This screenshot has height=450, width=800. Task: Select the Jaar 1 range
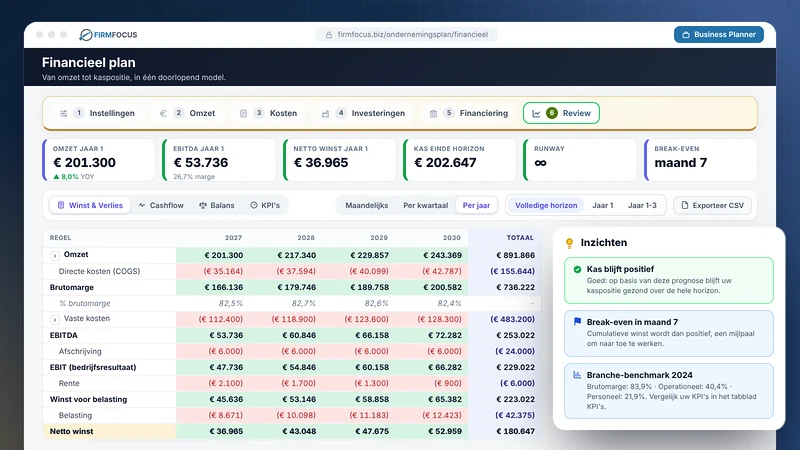[x=603, y=205]
